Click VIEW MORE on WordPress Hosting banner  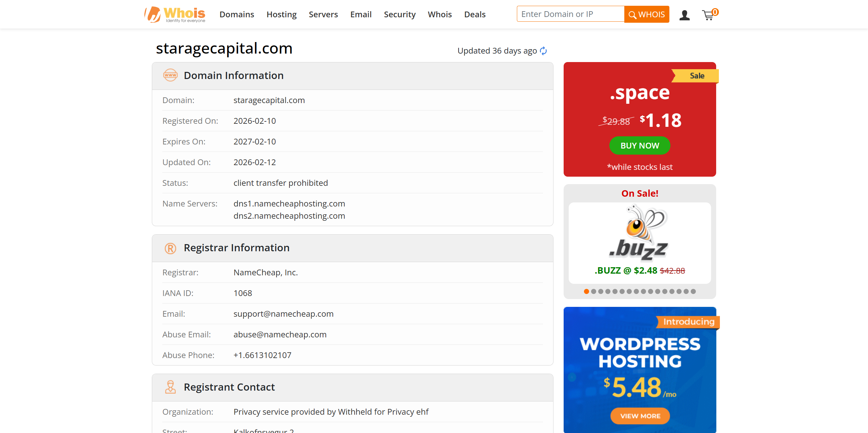coord(640,416)
